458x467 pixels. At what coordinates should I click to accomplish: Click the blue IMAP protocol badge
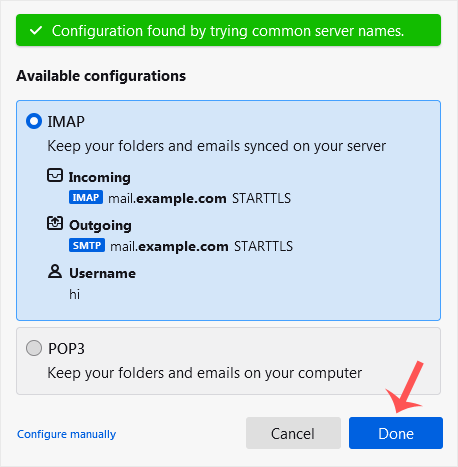[86, 197]
